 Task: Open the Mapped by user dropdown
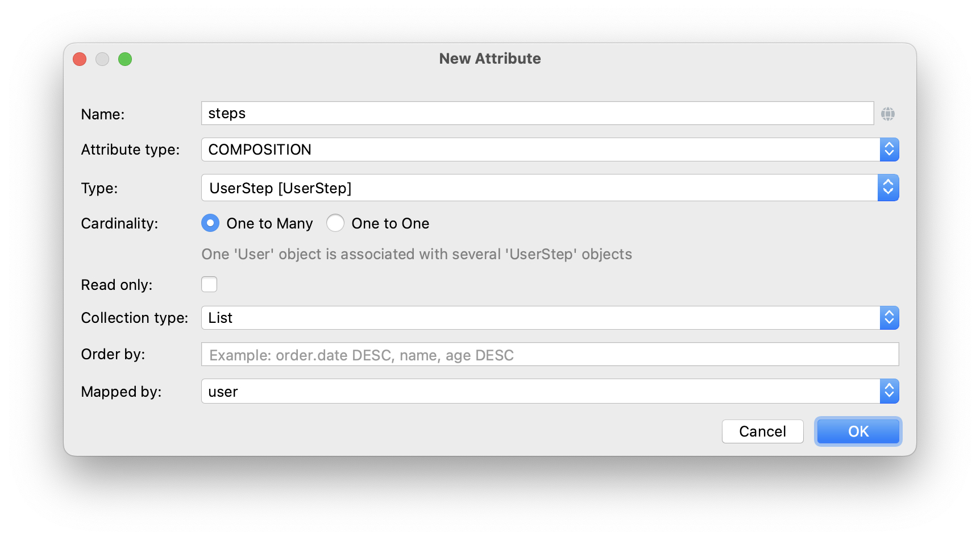(540, 391)
